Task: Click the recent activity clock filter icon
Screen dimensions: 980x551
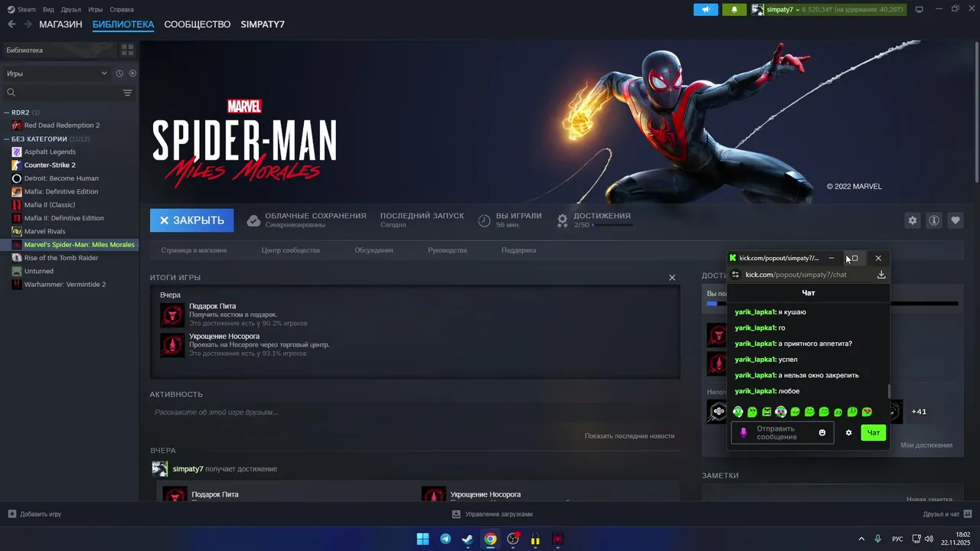Action: [x=119, y=73]
